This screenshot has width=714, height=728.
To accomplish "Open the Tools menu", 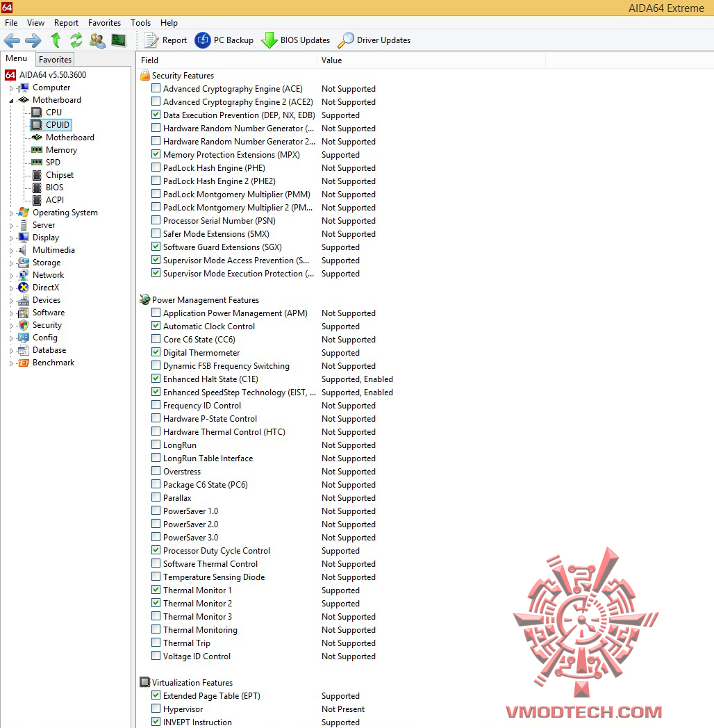I will click(141, 23).
